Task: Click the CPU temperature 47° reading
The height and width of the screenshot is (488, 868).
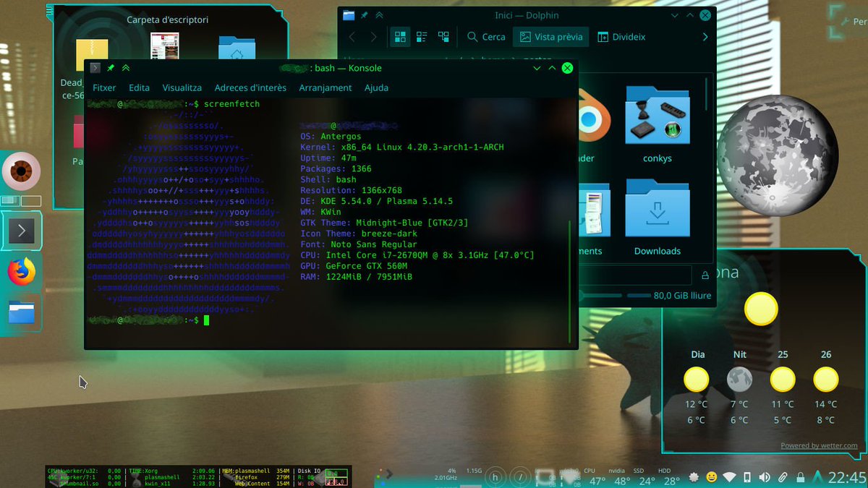Action: click(x=597, y=481)
